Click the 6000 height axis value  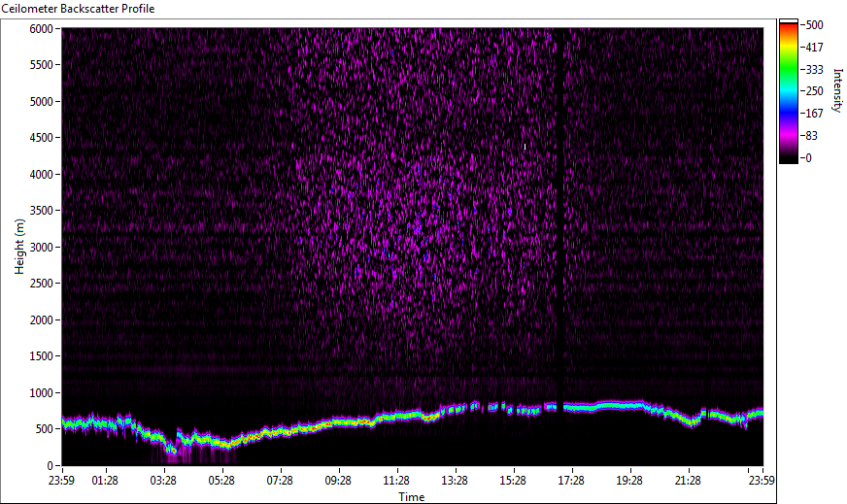pyautogui.click(x=41, y=28)
